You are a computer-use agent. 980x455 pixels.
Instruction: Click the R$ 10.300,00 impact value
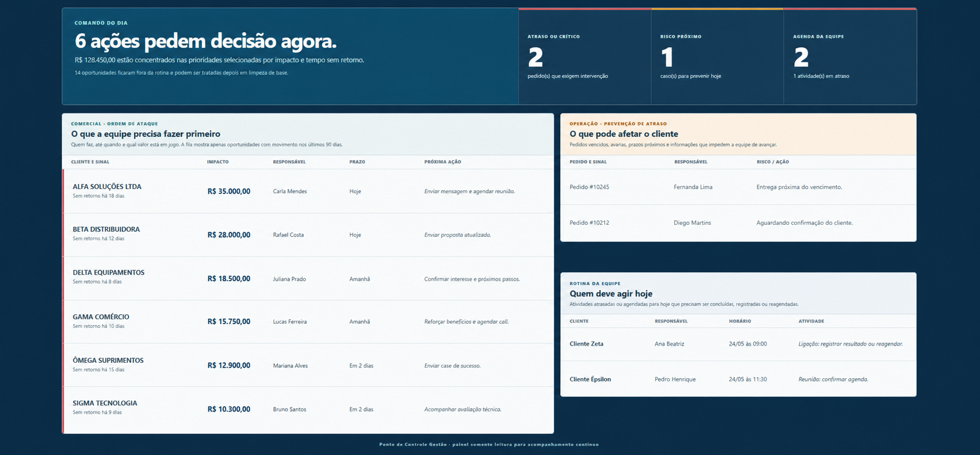228,409
